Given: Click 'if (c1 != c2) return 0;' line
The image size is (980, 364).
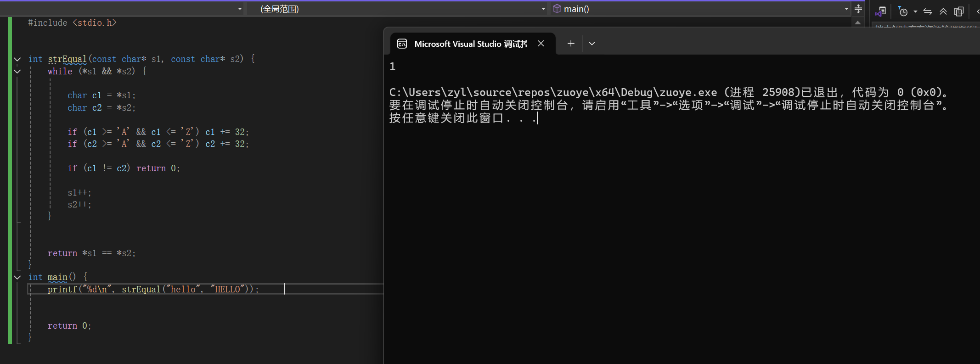Looking at the screenshot, I should click(x=124, y=168).
